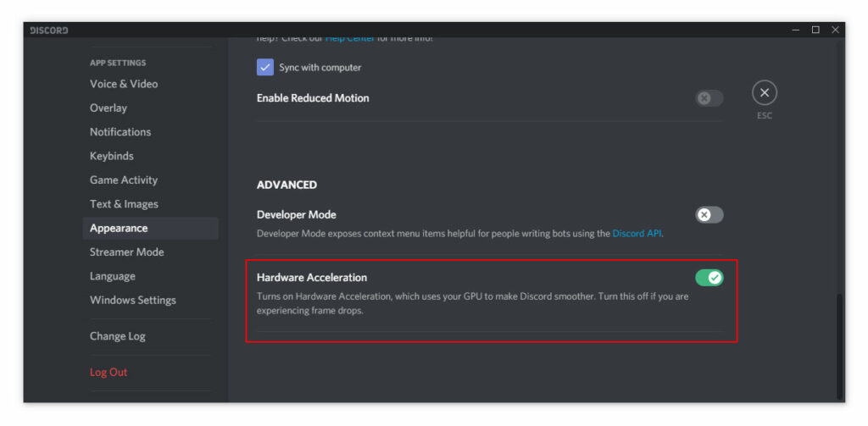Go to the Overlay settings
Viewport: 868px width, 426px height.
[150, 108]
